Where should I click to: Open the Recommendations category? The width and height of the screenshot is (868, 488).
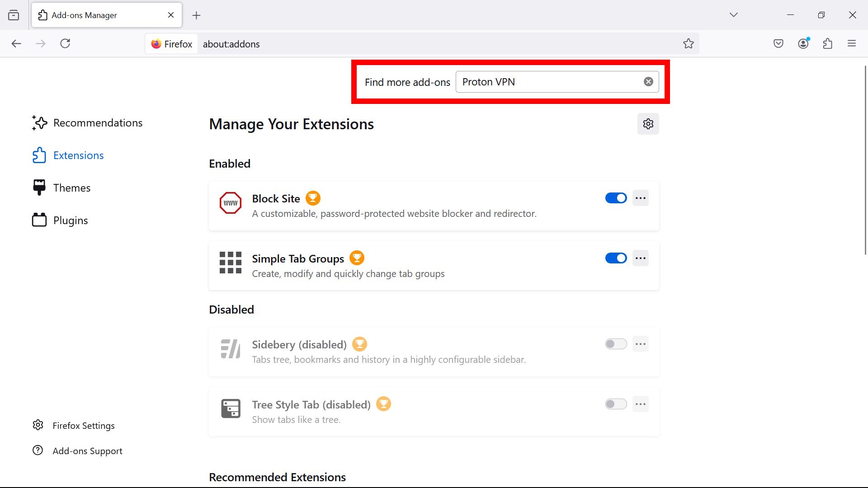pos(87,123)
